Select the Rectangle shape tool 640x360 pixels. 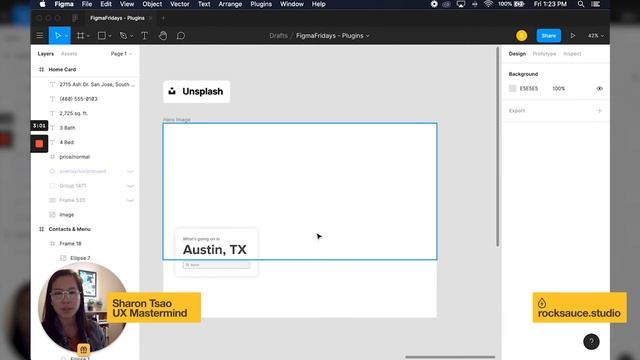102,36
